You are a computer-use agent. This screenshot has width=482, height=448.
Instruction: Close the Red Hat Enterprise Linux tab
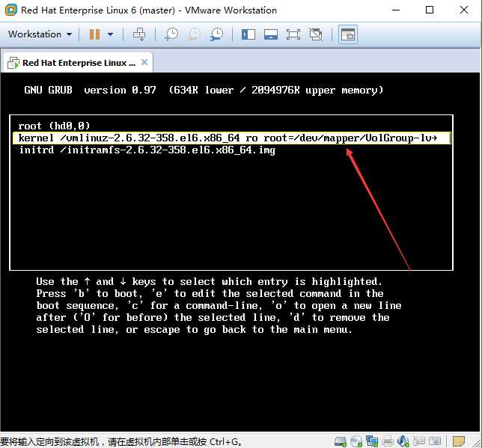click(x=144, y=62)
